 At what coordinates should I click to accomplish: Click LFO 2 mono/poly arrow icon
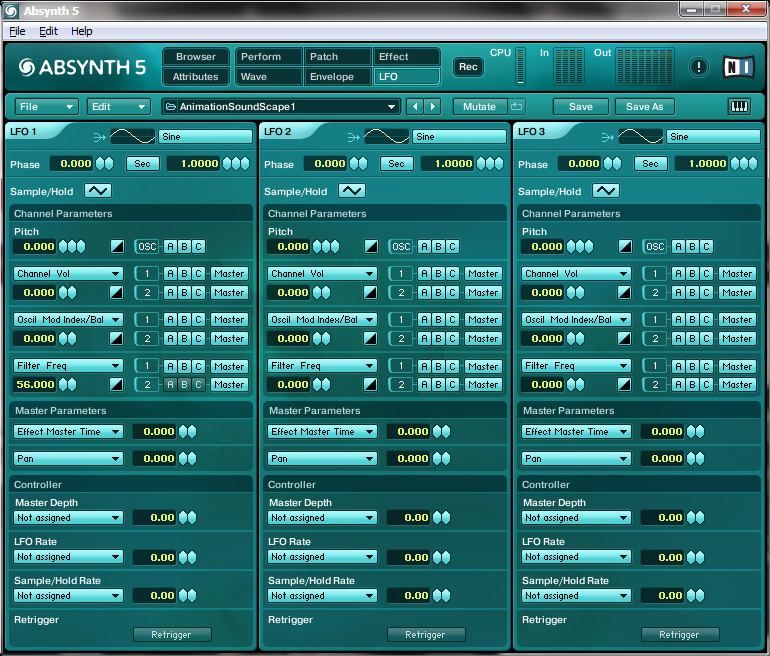click(x=354, y=137)
